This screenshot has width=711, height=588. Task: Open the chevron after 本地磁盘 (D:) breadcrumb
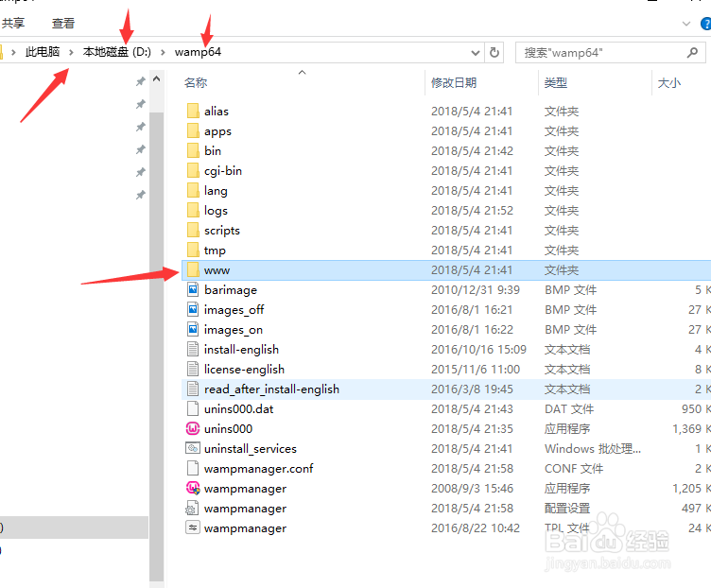(x=163, y=53)
